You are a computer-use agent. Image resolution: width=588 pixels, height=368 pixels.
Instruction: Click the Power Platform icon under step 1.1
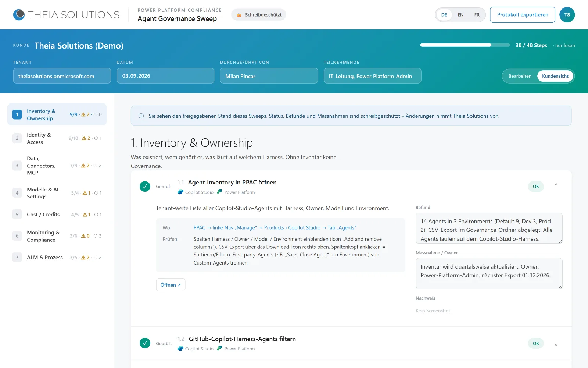(220, 192)
